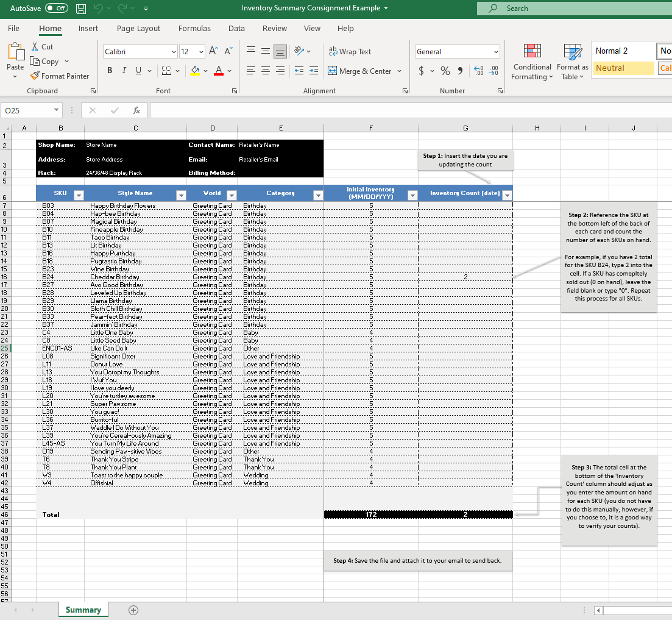Open the Help tab
This screenshot has height=620, width=672.
pos(345,28)
